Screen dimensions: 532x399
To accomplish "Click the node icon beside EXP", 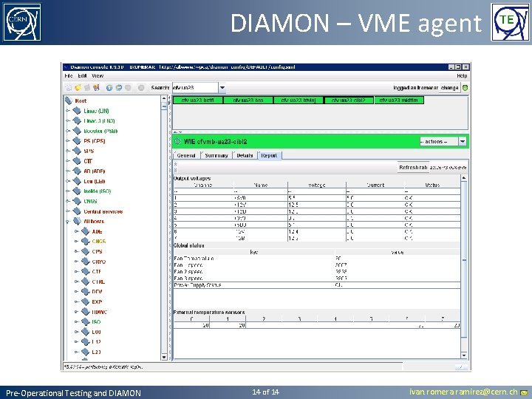I will 85,301.
